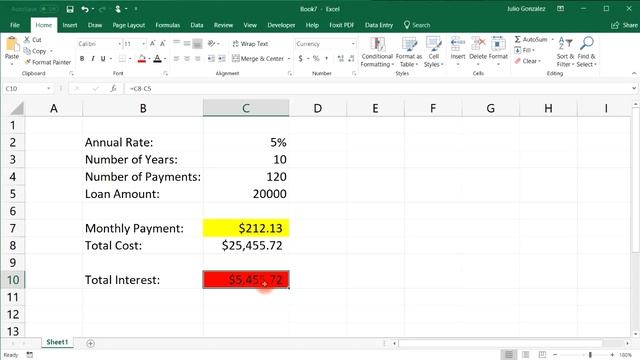This screenshot has width=640, height=360.
Task: Select the yellow Monthly Payment cell $212.13
Action: pos(246,228)
